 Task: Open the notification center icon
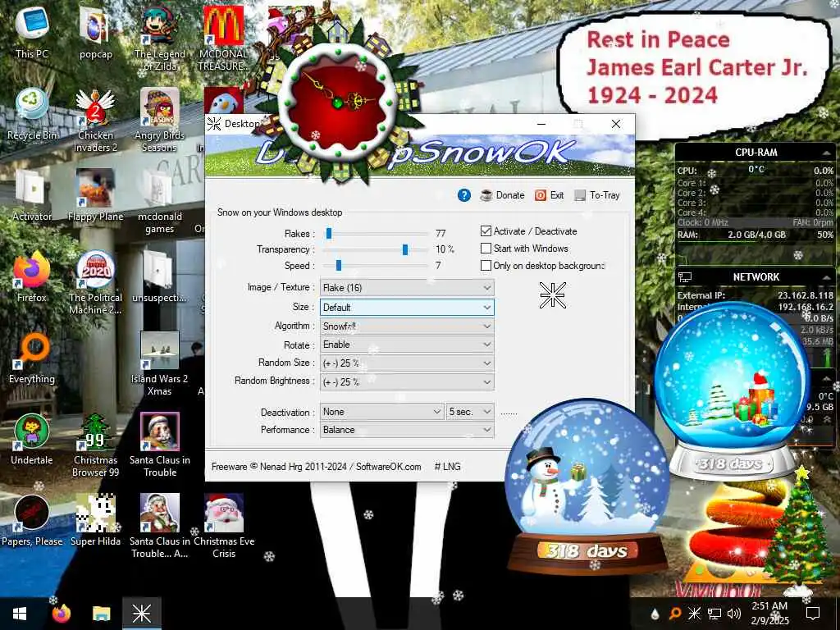(x=813, y=614)
